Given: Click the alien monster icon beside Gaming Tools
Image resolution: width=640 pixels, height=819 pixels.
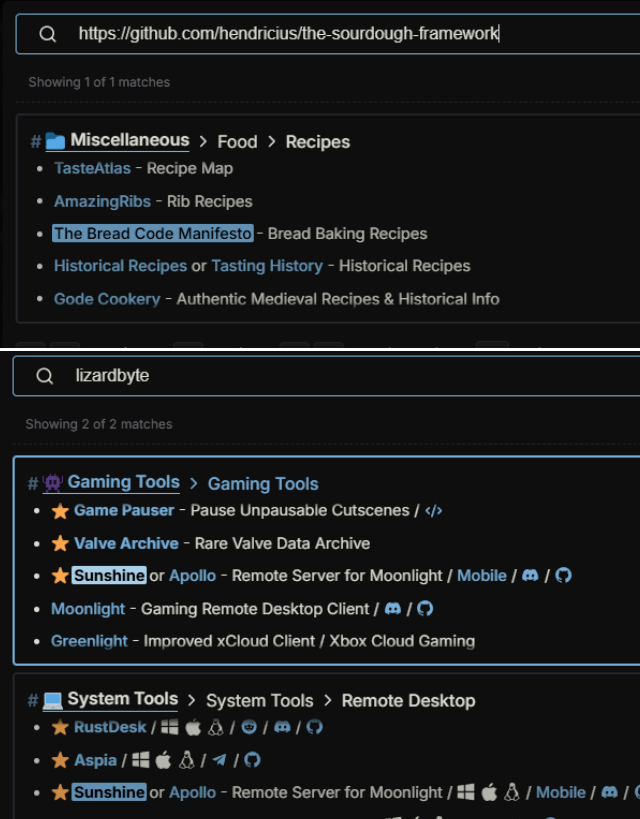Looking at the screenshot, I should coord(52,483).
